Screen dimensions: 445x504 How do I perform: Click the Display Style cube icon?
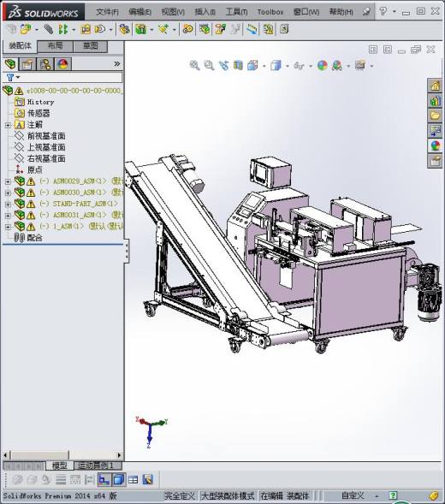276,66
